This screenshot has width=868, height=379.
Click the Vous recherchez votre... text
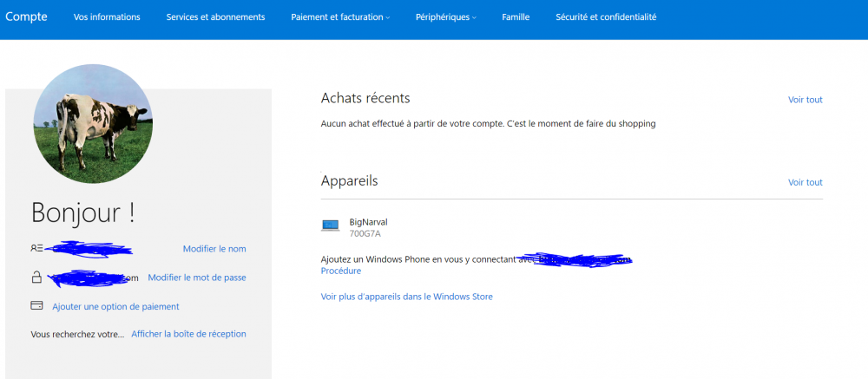click(x=77, y=334)
